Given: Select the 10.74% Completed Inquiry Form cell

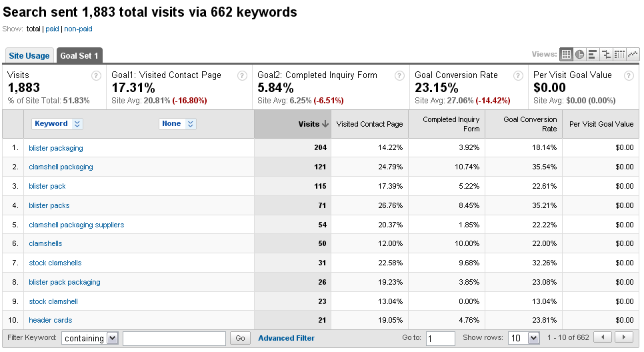Looking at the screenshot, I should [x=447, y=167].
